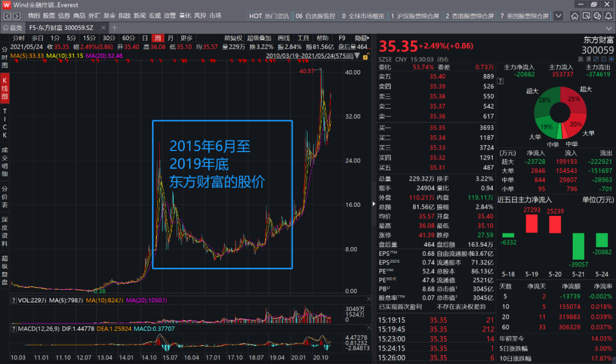Expand the chevron at the right of the tab bar
616x364 pixels.
point(609,28)
